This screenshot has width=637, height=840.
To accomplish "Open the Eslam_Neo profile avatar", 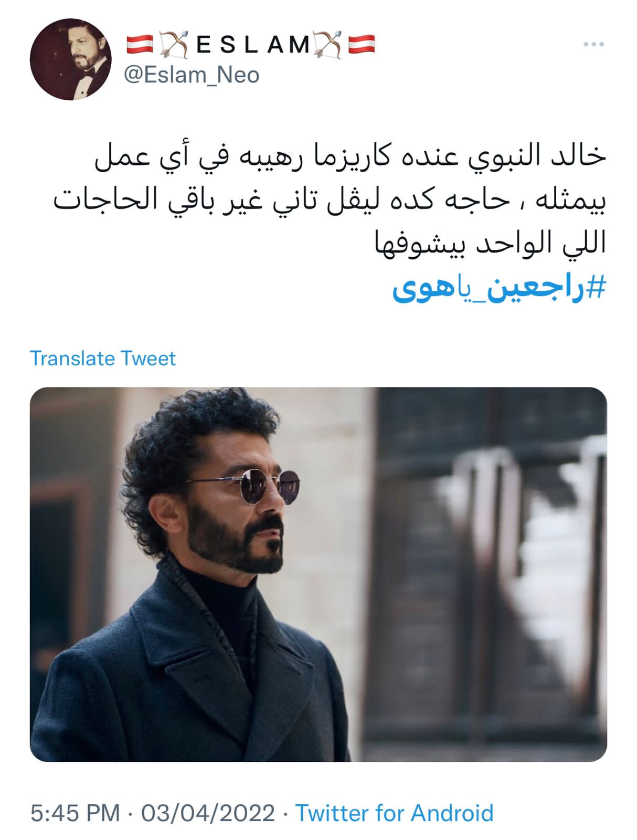I will coord(71,59).
